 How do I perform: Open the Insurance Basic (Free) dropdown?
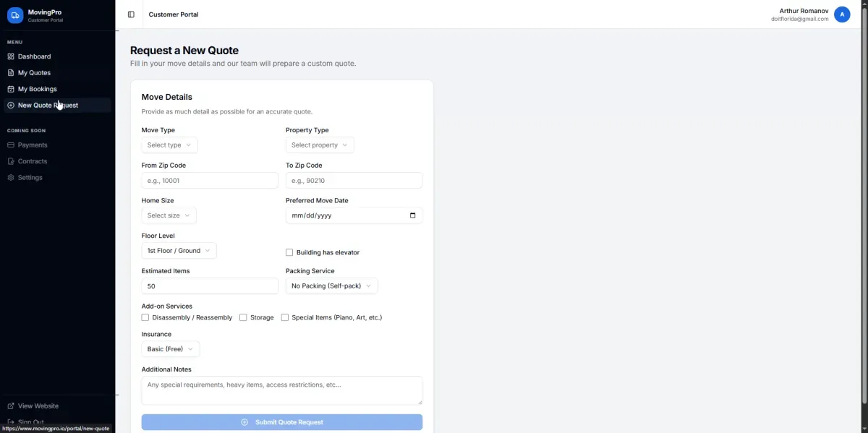point(170,349)
